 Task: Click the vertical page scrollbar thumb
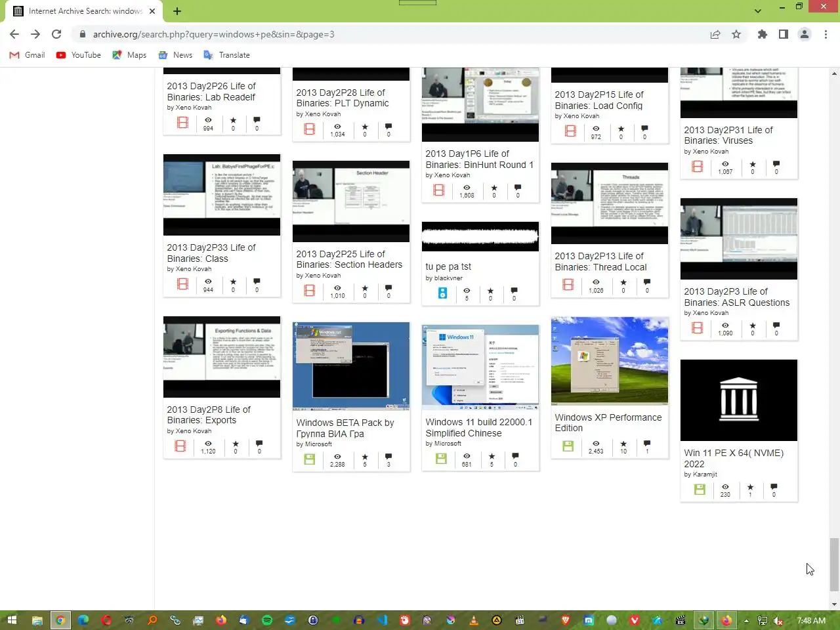[x=834, y=564]
